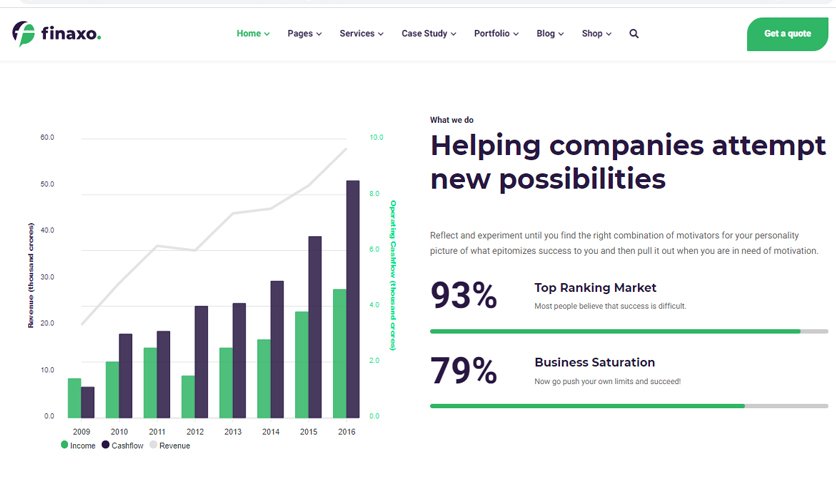Toggle the Cashflow legend marker
Screen dimensions: 836x484
coord(106,445)
